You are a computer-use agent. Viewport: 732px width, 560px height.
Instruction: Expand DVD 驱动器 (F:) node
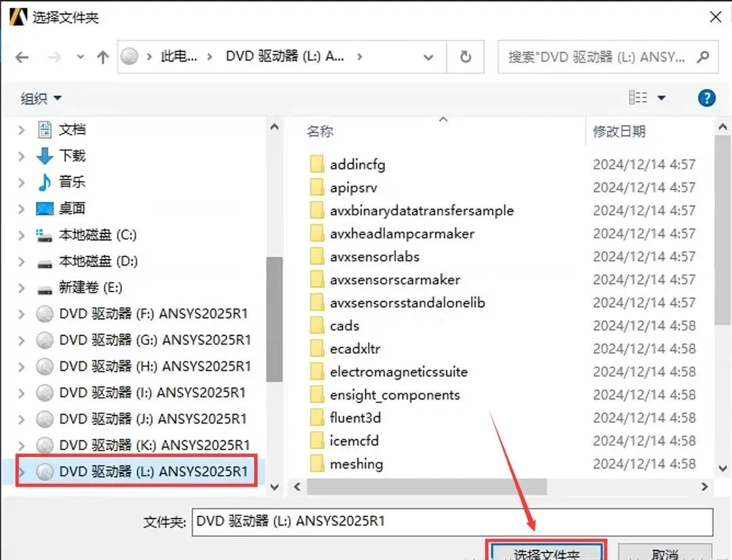coord(21,314)
